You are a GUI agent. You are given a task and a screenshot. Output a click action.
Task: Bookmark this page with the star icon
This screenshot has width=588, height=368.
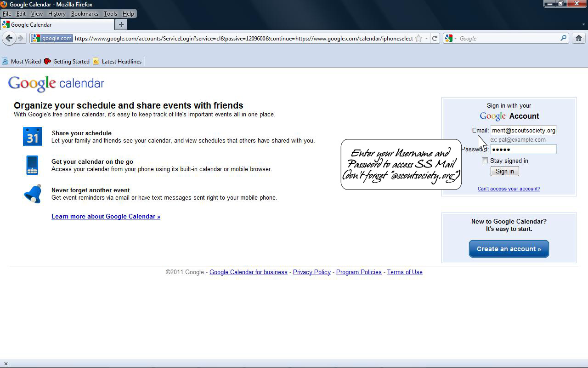[418, 38]
